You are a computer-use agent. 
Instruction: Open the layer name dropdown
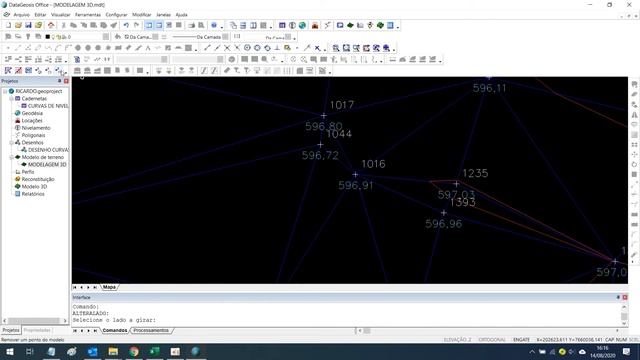click(106, 37)
